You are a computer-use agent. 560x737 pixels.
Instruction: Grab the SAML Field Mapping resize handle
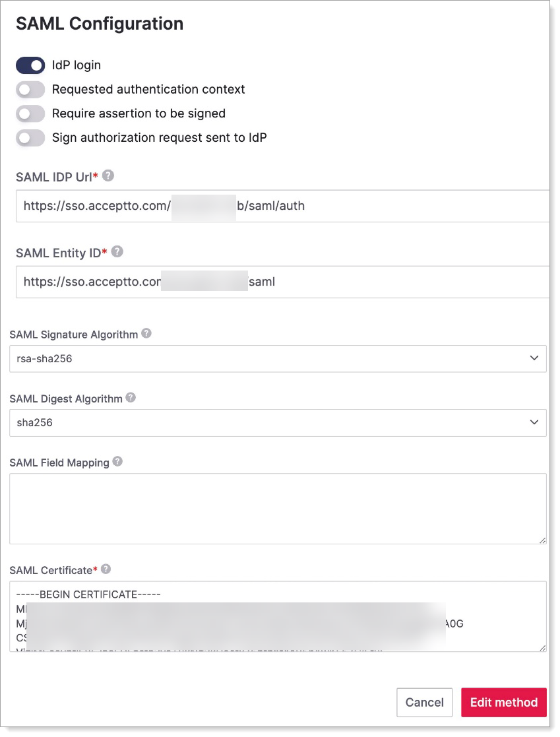click(x=543, y=540)
